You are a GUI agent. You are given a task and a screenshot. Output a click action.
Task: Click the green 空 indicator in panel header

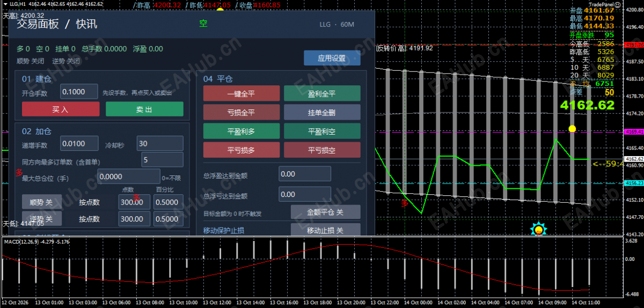coord(203,23)
